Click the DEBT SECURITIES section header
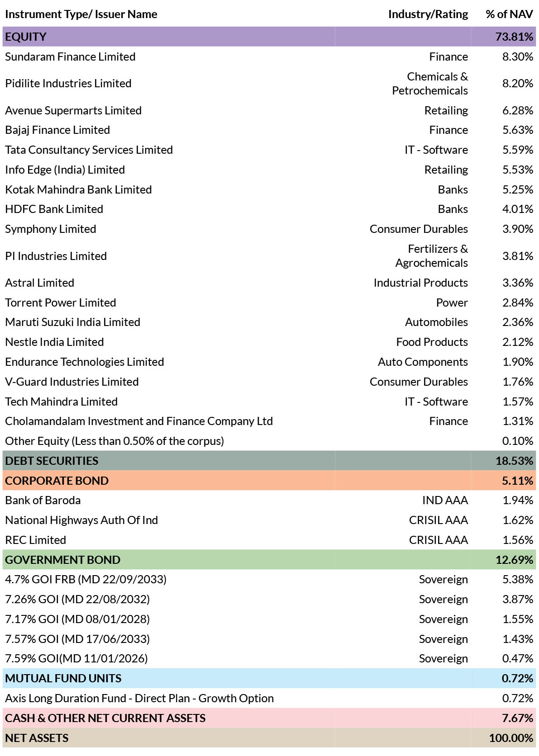539x756 pixels. pyautogui.click(x=269, y=461)
